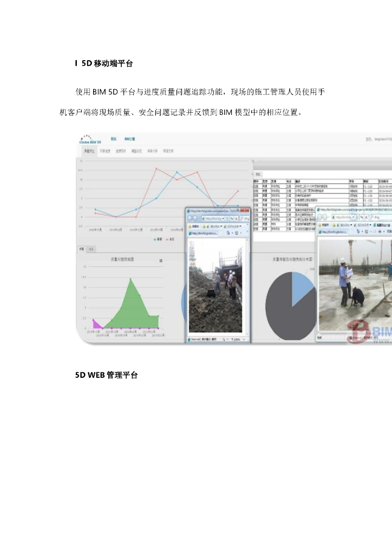Click the blue slice of the pie chart

point(302,287)
